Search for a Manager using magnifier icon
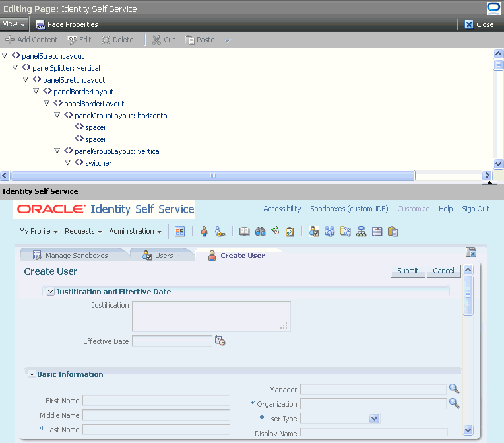Image resolution: width=504 pixels, height=443 pixels. [454, 389]
